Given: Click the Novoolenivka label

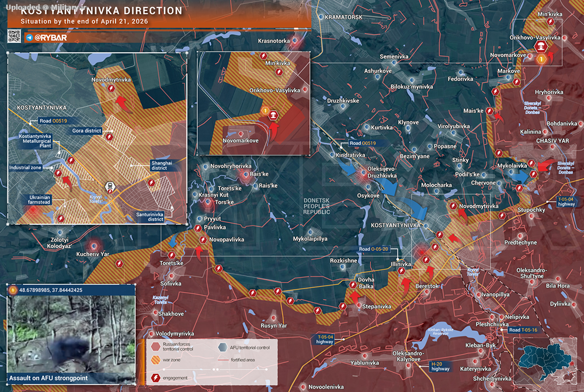Looking at the screenshot, I should click(326, 387).
